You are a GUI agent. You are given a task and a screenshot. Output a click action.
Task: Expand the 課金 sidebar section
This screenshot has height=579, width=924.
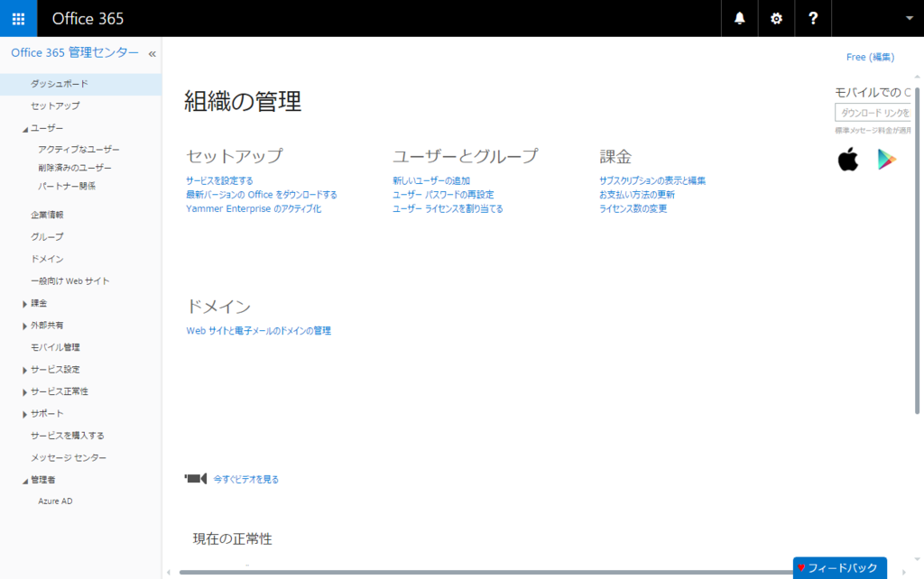[24, 304]
